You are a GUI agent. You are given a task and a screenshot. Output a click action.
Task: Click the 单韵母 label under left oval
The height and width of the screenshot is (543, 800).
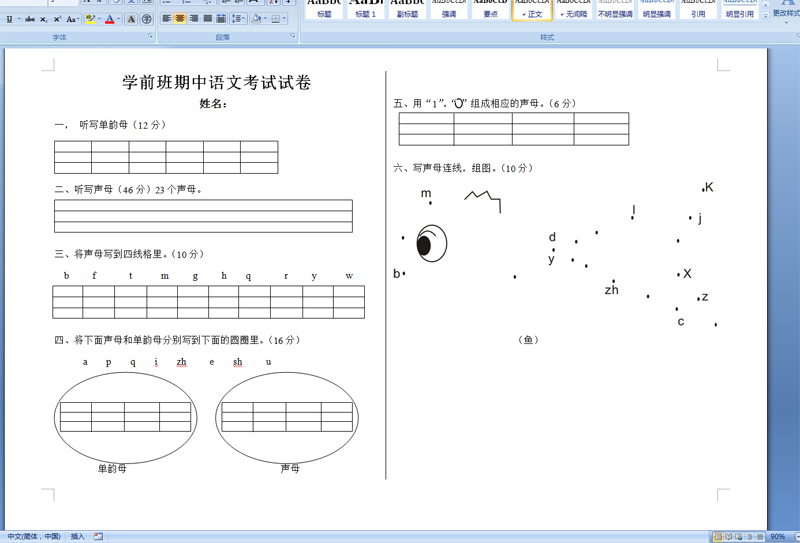click(x=112, y=468)
